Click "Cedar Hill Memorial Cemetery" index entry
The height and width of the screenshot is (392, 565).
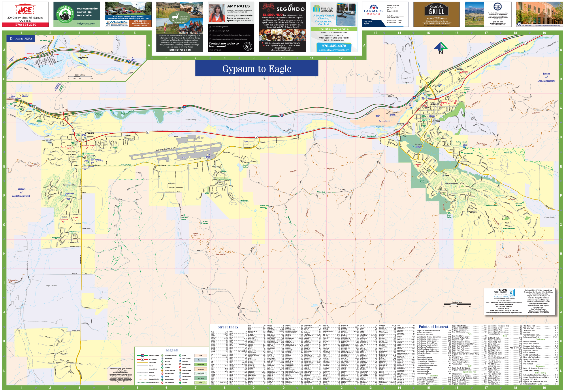(x=541, y=368)
